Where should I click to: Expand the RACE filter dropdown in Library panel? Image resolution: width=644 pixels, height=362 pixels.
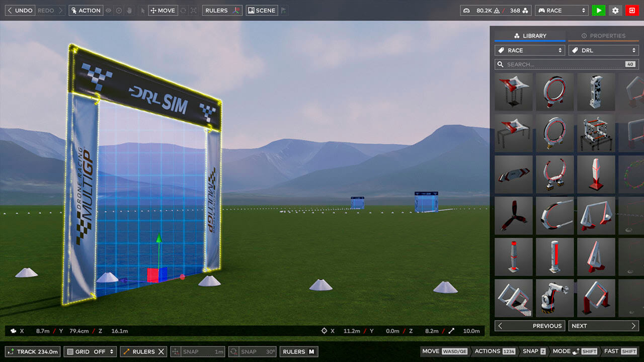[529, 50]
